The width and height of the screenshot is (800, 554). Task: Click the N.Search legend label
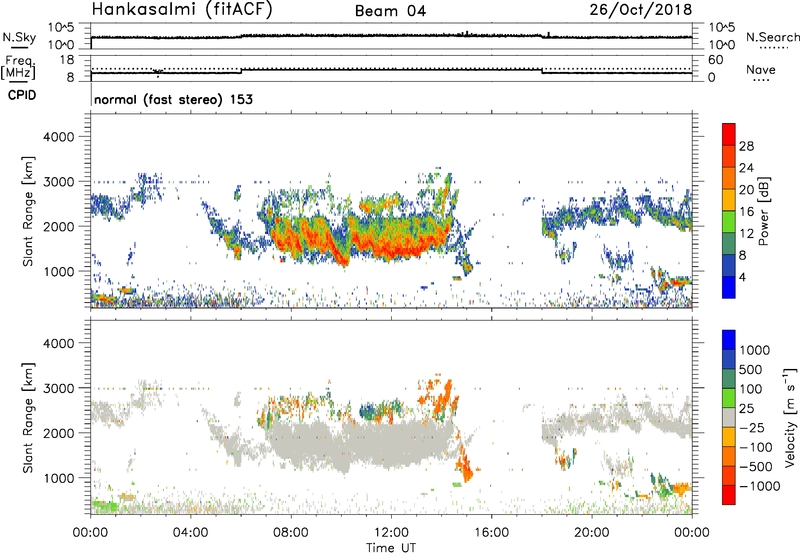pos(772,37)
